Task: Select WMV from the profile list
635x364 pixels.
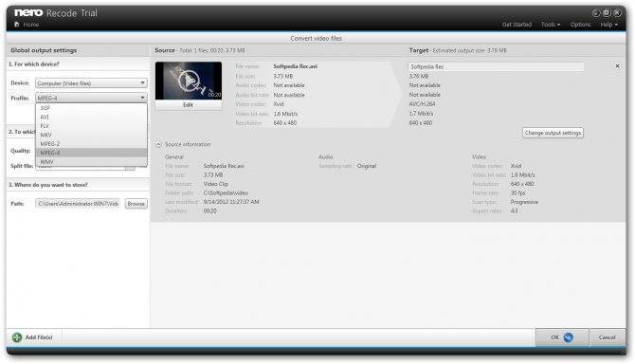Action: pyautogui.click(x=91, y=161)
